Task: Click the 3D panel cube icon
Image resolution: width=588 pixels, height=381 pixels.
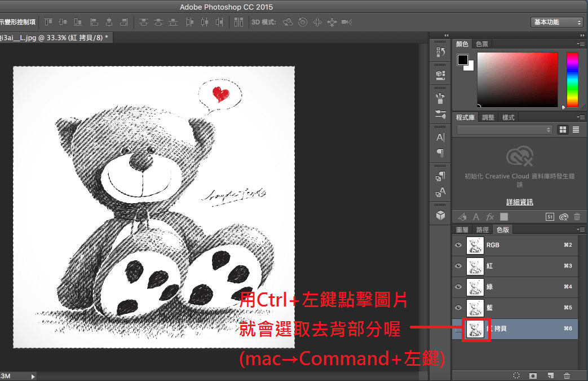Action: point(440,215)
